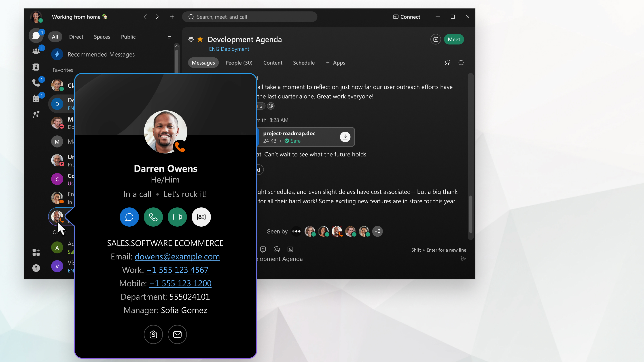Click the send message button in compose area
Screen dimensions: 644x362
click(x=463, y=259)
